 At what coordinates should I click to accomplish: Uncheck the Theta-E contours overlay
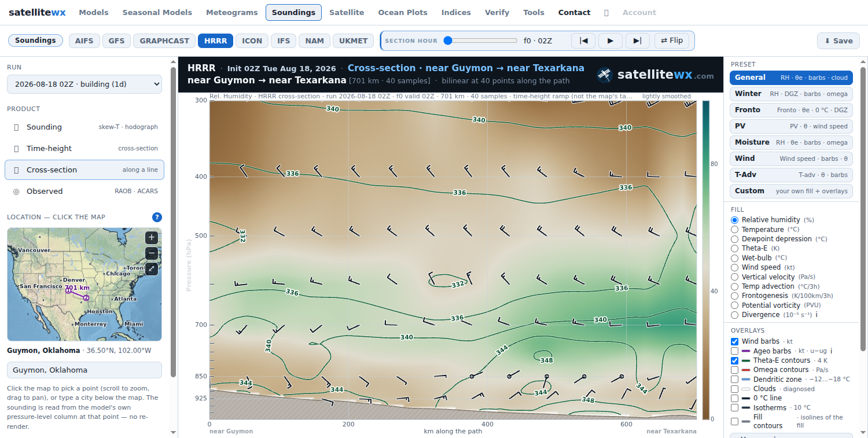[x=735, y=360]
